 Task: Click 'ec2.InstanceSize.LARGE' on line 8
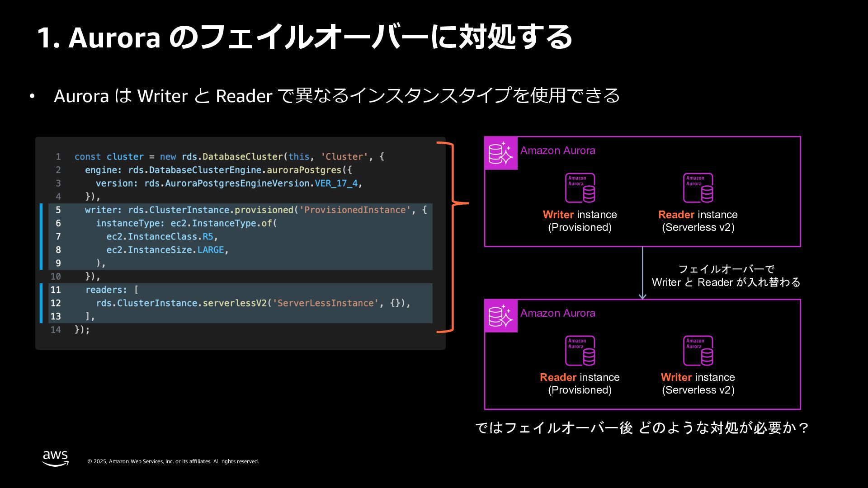click(x=165, y=250)
